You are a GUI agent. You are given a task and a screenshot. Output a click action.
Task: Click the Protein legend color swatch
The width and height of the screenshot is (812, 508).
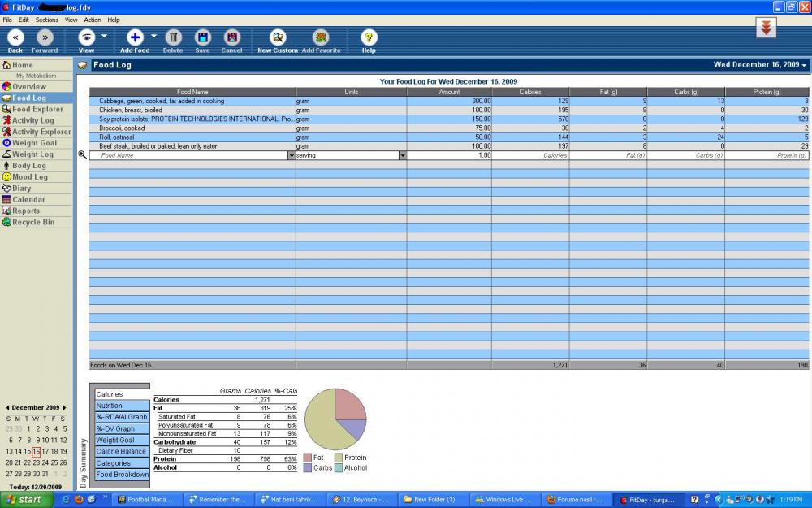click(339, 458)
